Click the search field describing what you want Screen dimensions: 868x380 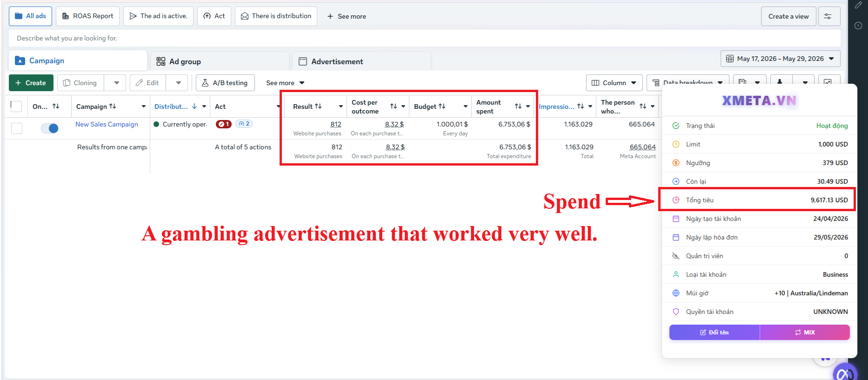point(424,38)
